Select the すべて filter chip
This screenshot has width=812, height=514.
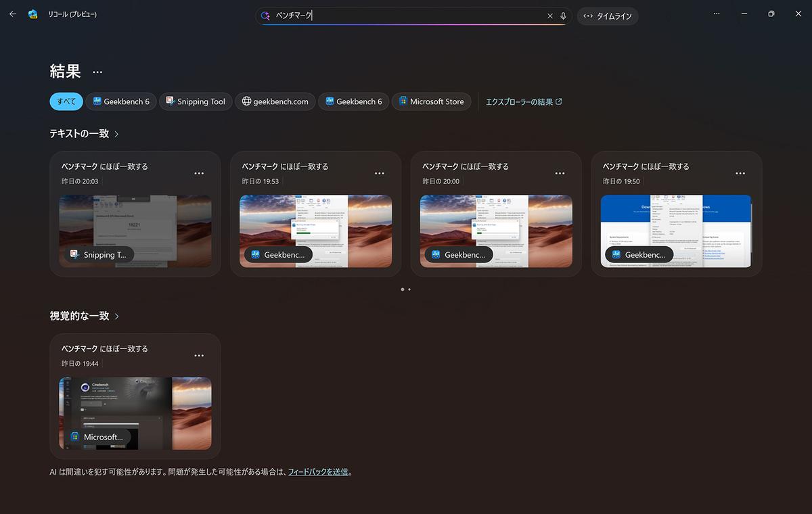[66, 101]
